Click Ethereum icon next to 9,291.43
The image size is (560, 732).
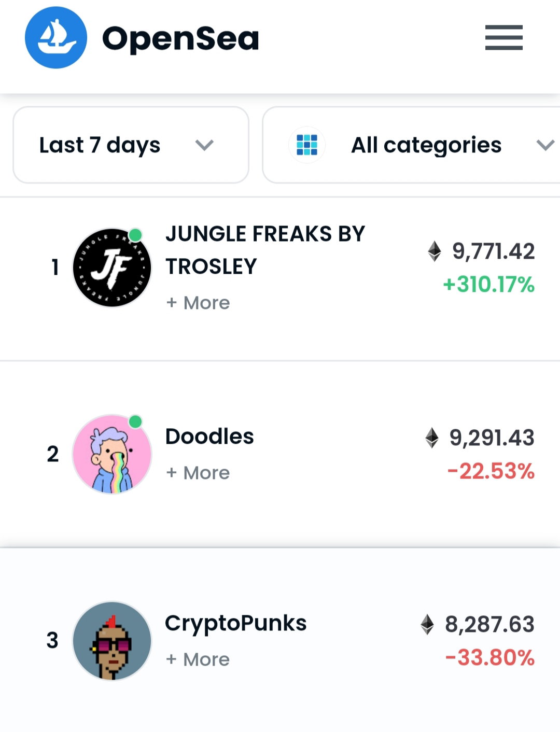point(431,438)
